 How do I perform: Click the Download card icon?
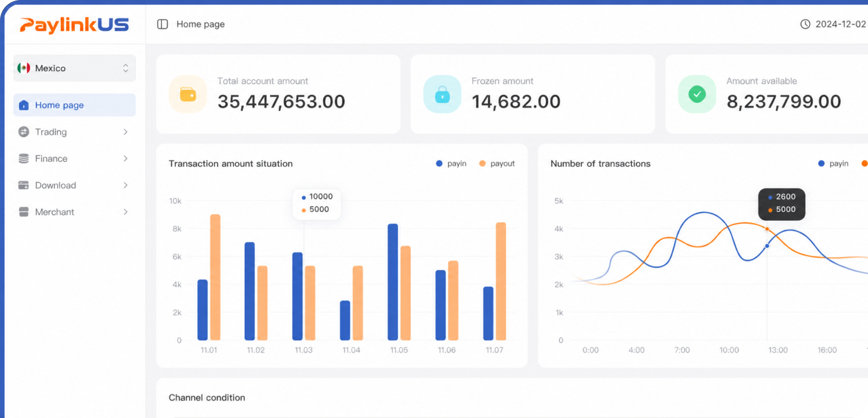[24, 185]
